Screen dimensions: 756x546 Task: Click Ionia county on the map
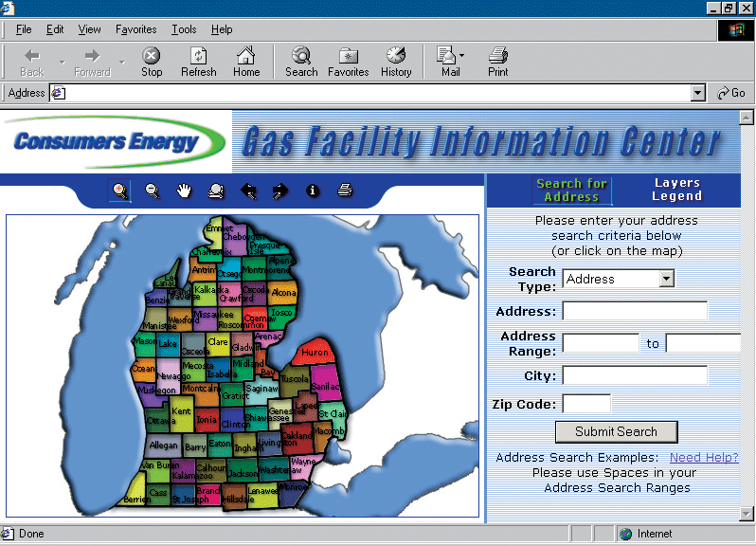tap(207, 420)
